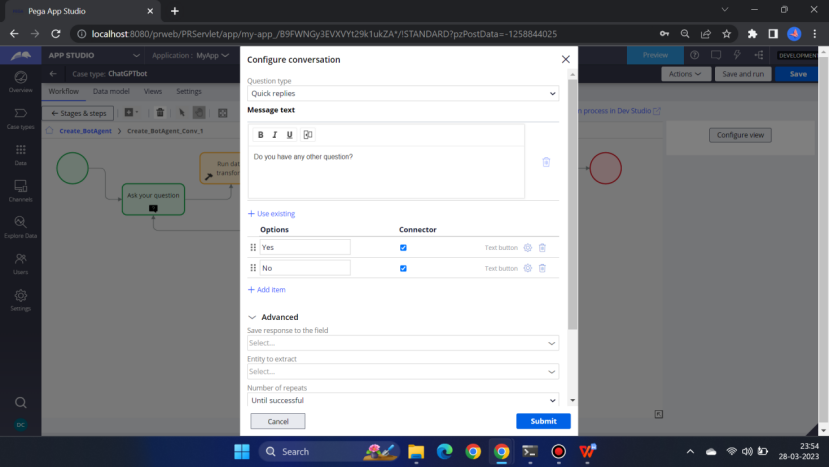Toggle the Connector checkbox for Yes

point(403,247)
